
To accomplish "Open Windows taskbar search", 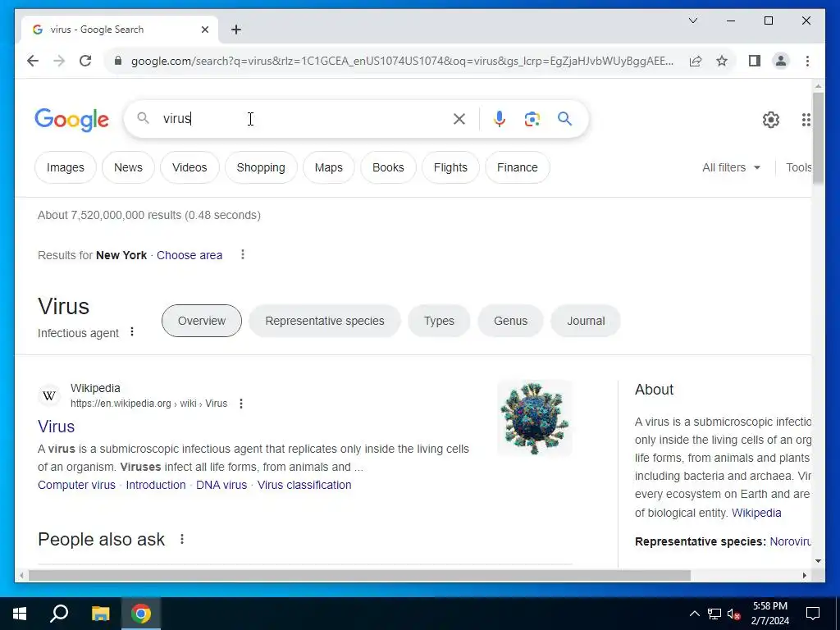I will click(59, 614).
